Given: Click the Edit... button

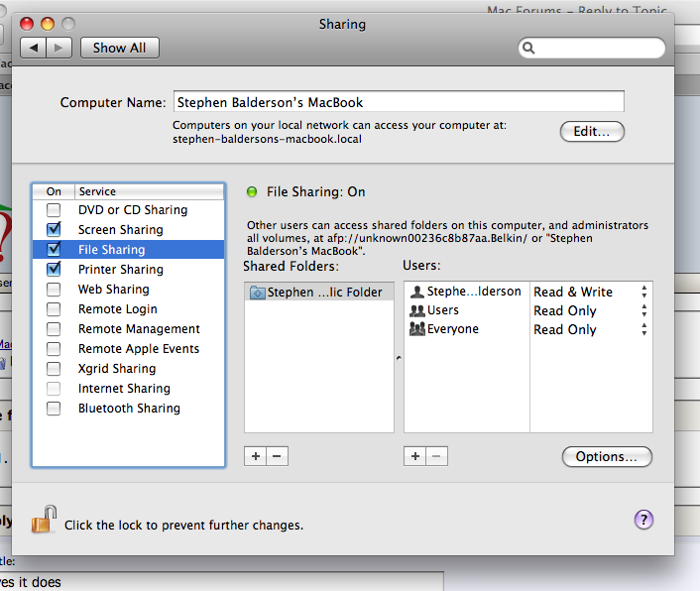Looking at the screenshot, I should point(592,132).
